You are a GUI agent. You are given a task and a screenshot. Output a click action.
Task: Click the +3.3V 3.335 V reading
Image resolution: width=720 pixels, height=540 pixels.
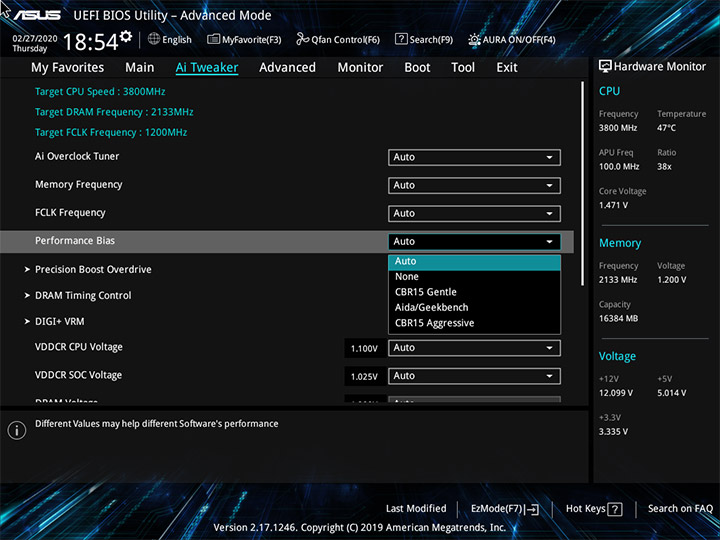(613, 432)
